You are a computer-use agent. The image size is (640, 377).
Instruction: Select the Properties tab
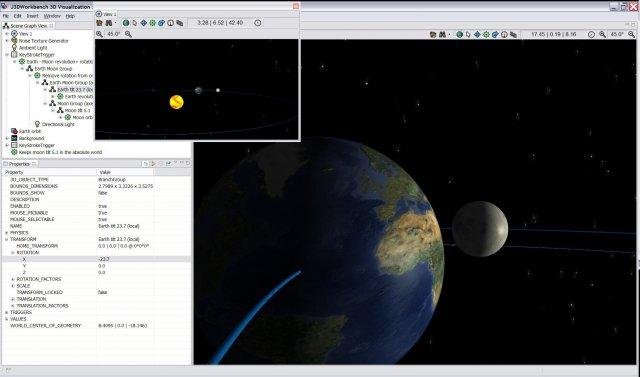[20, 164]
